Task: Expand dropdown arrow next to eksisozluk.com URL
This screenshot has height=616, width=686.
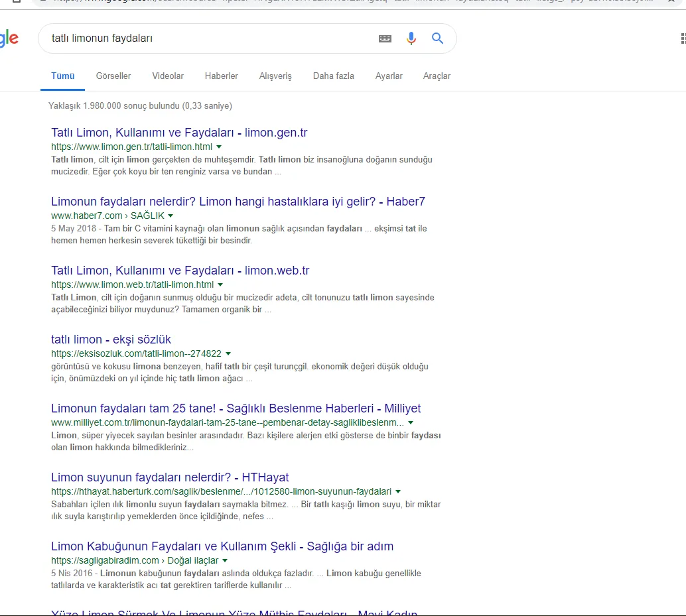Action: (x=228, y=353)
